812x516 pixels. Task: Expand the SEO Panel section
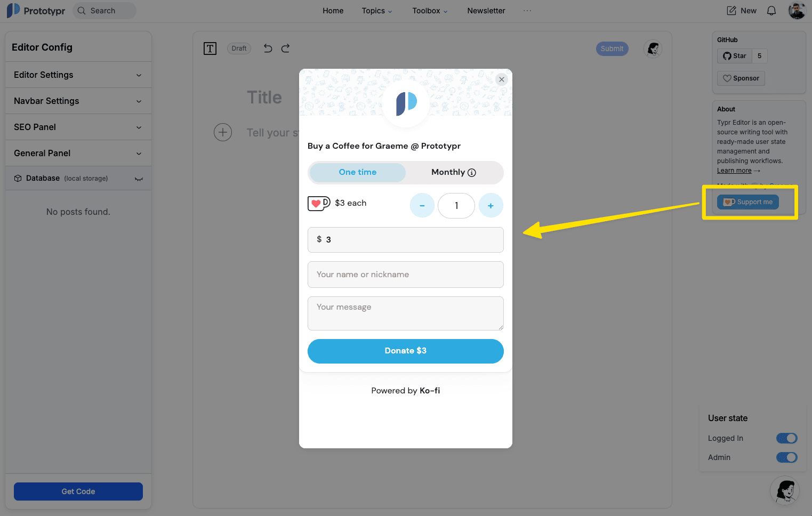tap(78, 127)
